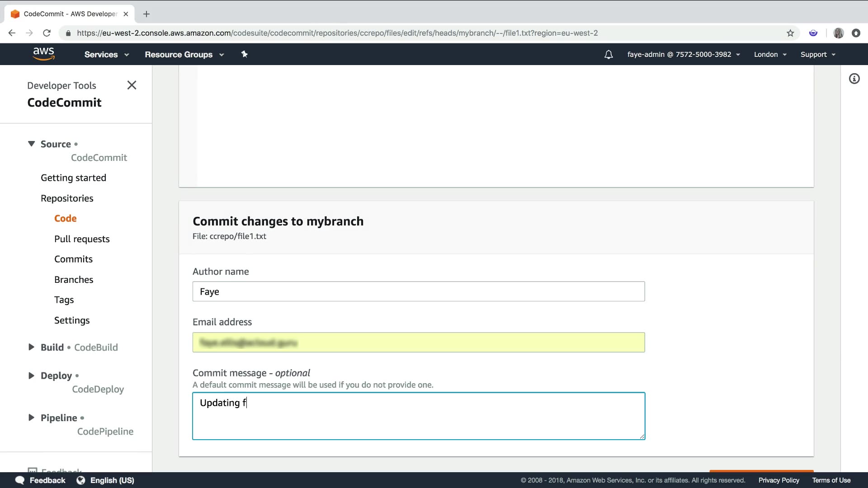Screen dimensions: 868x488
Task: Open the notifications bell icon
Action: click(609, 55)
